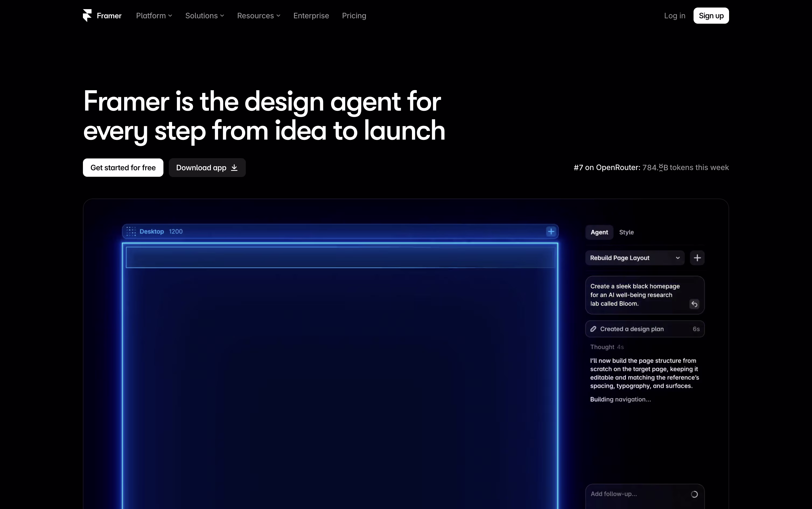This screenshot has height=509, width=812.
Task: Start a new chat with the plus button
Action: click(x=697, y=258)
